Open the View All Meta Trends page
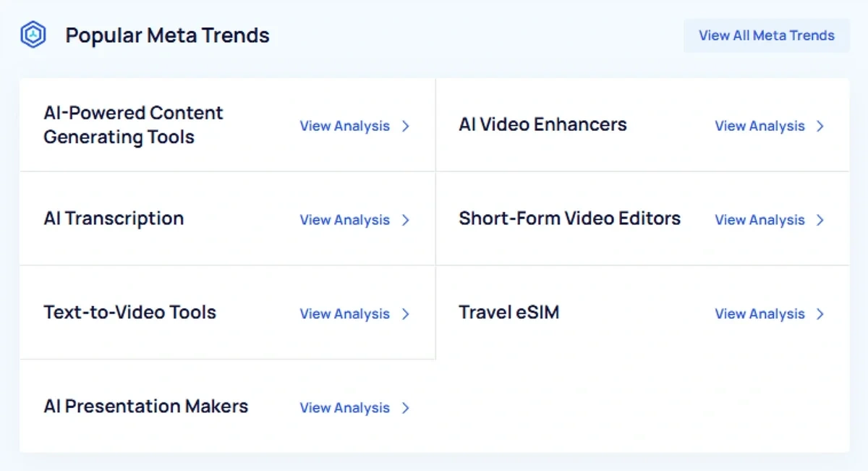Viewport: 868px width, 471px height. pos(766,35)
